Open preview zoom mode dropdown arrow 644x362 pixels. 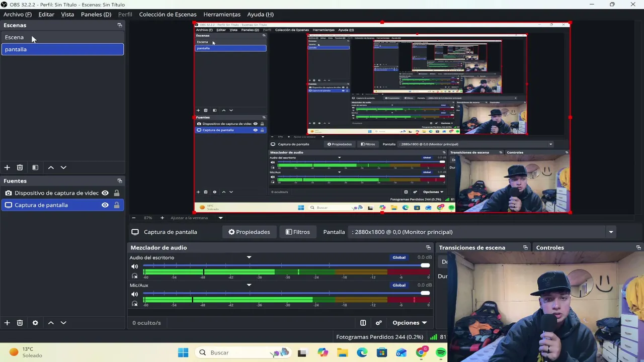[220, 218]
